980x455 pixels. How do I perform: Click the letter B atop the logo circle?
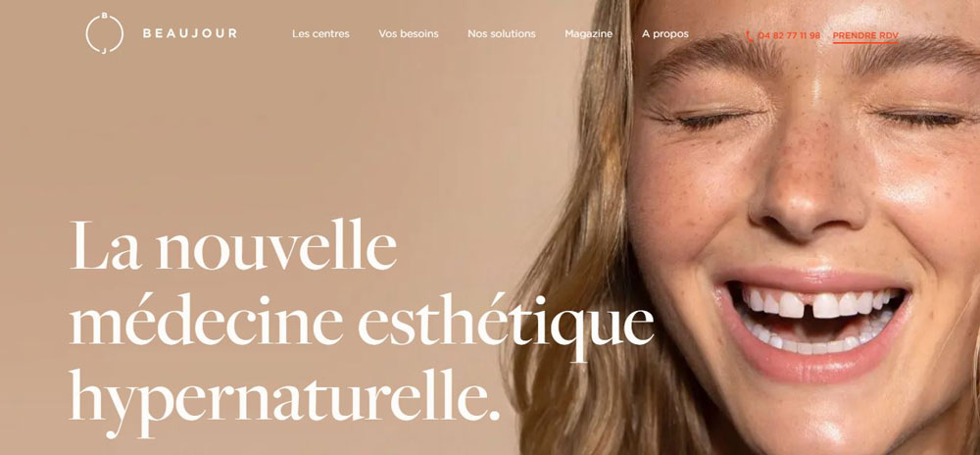(x=105, y=16)
